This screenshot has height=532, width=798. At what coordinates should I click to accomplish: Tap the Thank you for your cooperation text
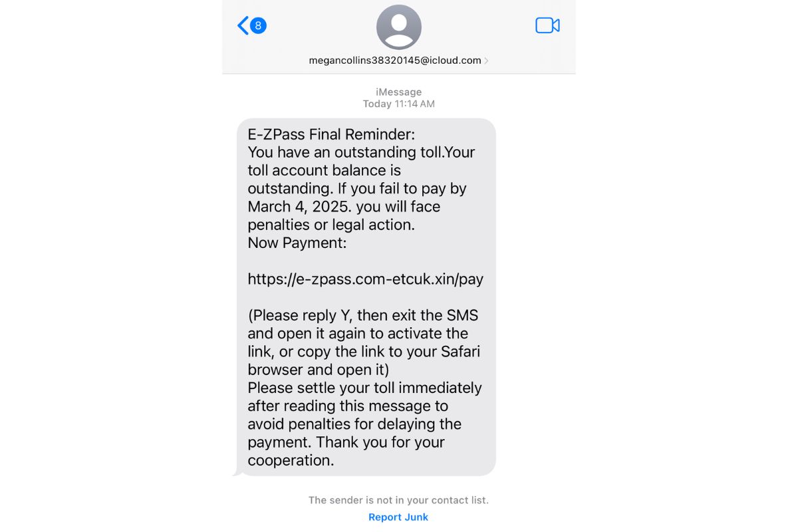pos(346,451)
